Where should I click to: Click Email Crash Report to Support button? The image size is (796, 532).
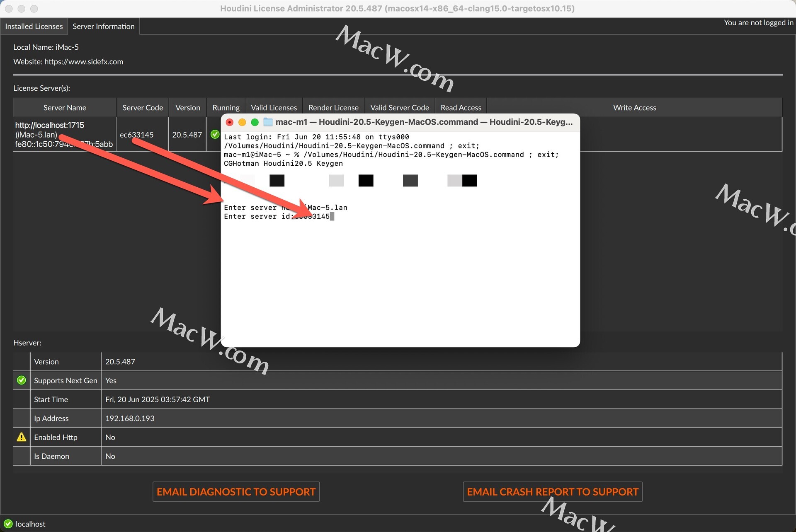[x=552, y=492]
